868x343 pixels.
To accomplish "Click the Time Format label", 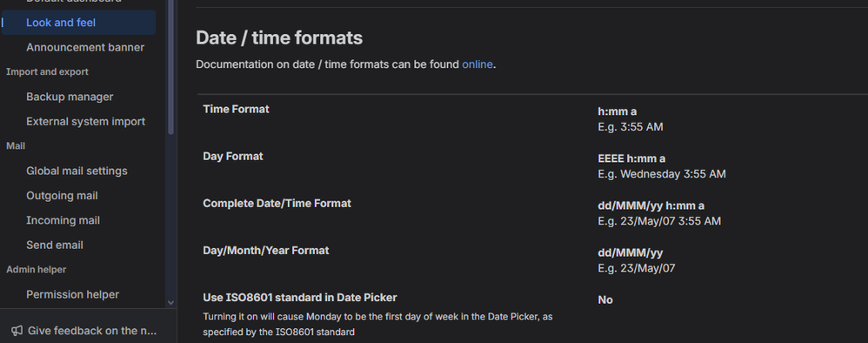I will 236,109.
